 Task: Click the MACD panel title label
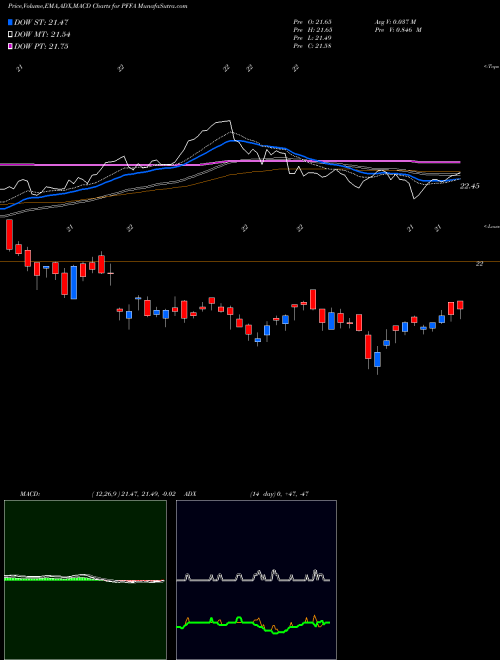click(30, 494)
